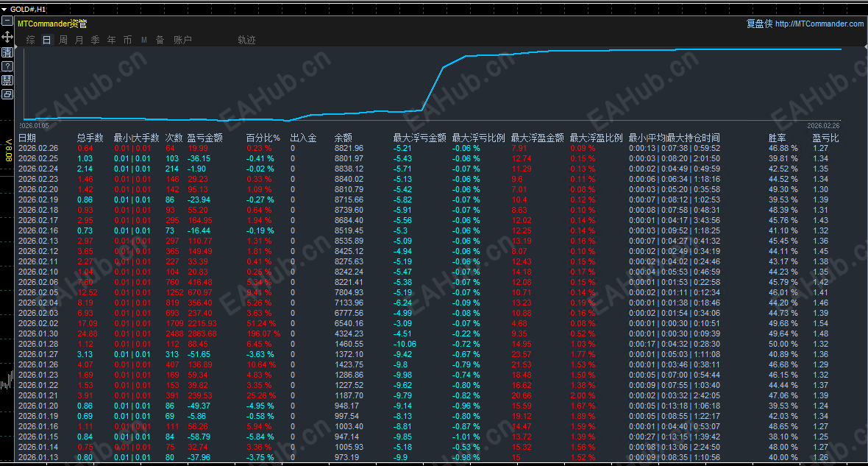Image resolution: width=868 pixels, height=466 pixels.
Task: Click max floating loss -10.06 cell
Action: coord(405,344)
